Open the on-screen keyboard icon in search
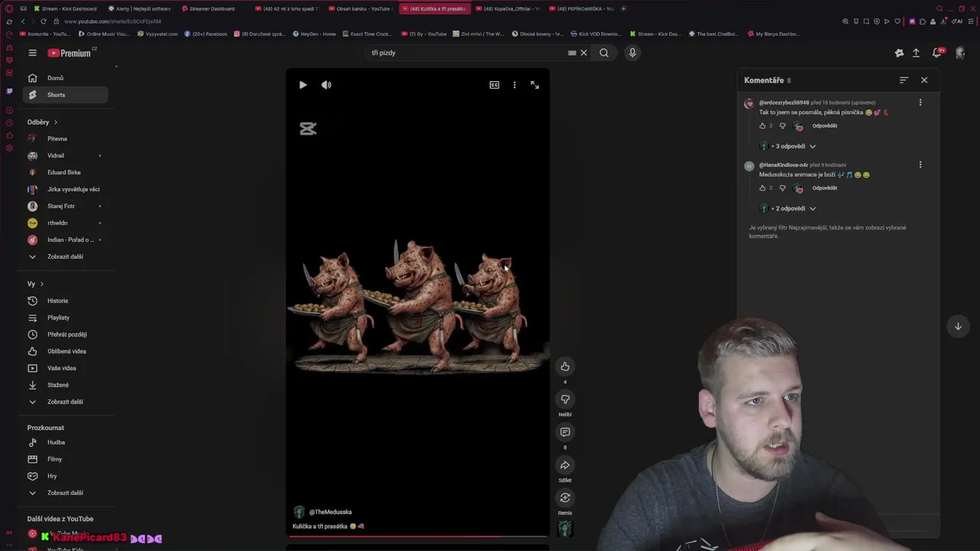Viewport: 980px width, 551px height. (572, 53)
